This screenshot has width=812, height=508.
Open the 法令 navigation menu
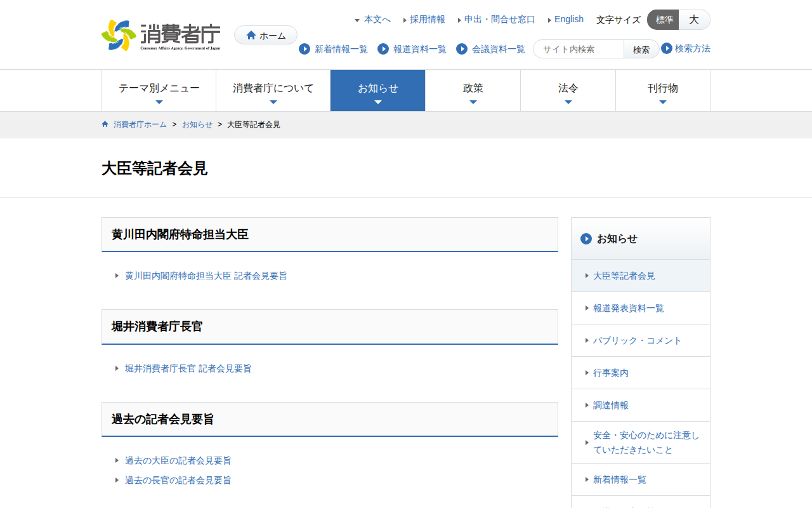pyautogui.click(x=568, y=90)
